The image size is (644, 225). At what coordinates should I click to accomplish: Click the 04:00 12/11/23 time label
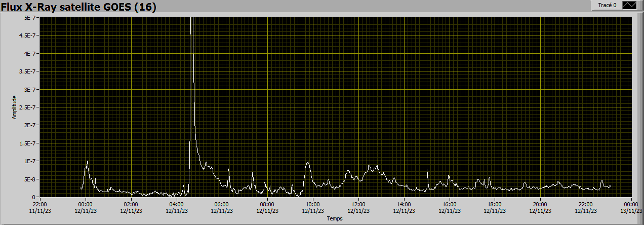pyautogui.click(x=177, y=207)
